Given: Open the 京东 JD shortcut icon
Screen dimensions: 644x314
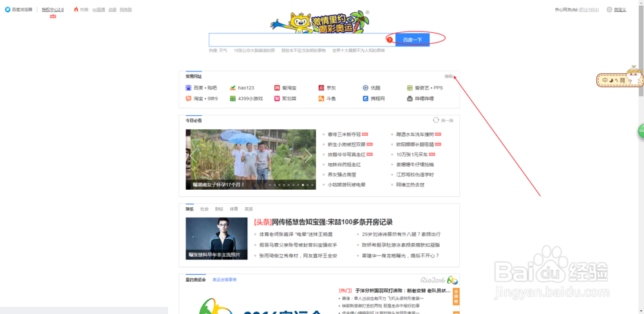Looking at the screenshot, I should [x=321, y=88].
